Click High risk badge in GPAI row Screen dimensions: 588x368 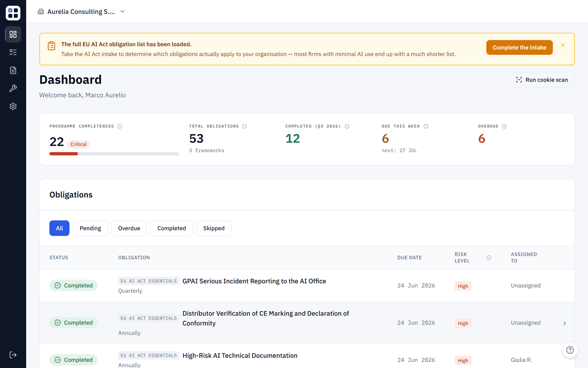coord(463,286)
